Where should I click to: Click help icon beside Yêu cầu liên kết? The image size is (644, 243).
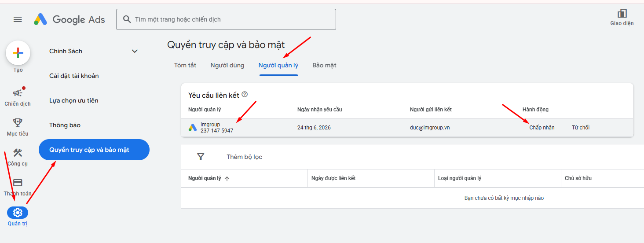point(245,94)
